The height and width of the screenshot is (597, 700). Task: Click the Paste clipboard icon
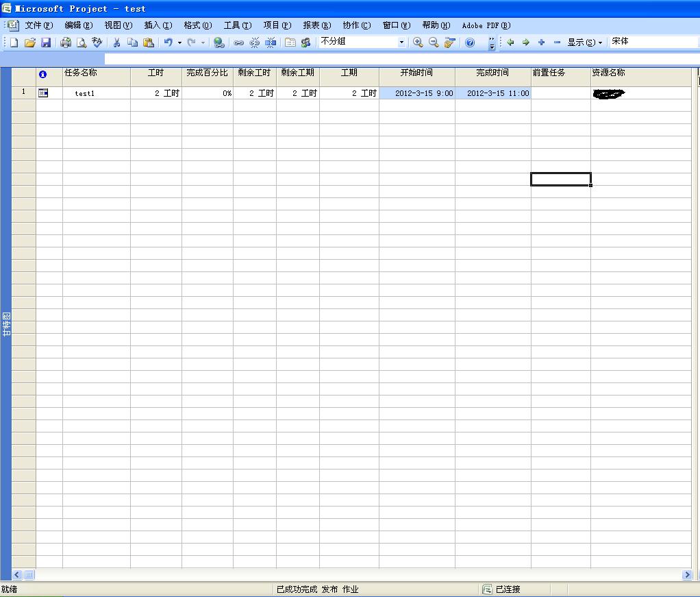(148, 42)
